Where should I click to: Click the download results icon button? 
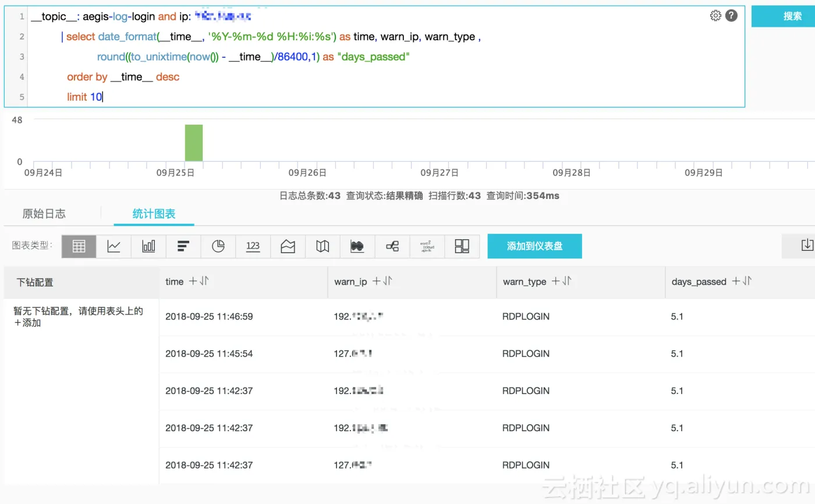pos(806,246)
